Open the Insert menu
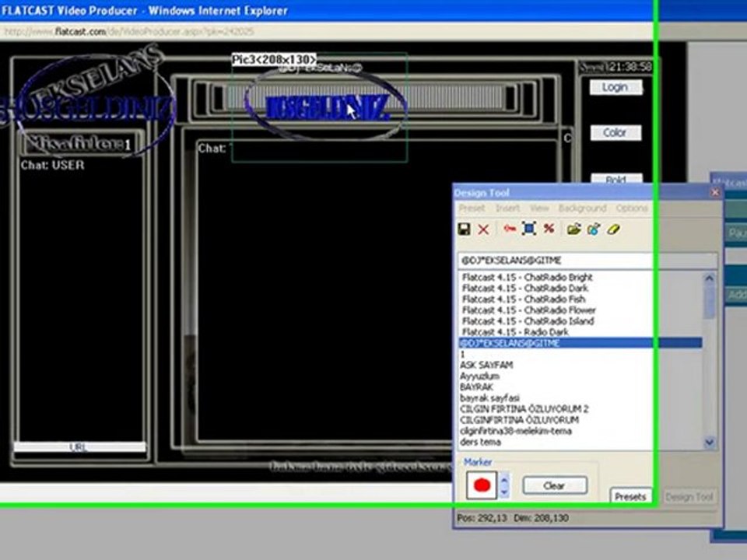The height and width of the screenshot is (560, 747). tap(508, 208)
